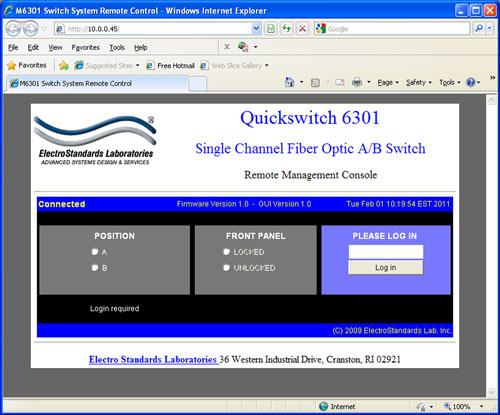Open the Favorites menu

click(85, 47)
